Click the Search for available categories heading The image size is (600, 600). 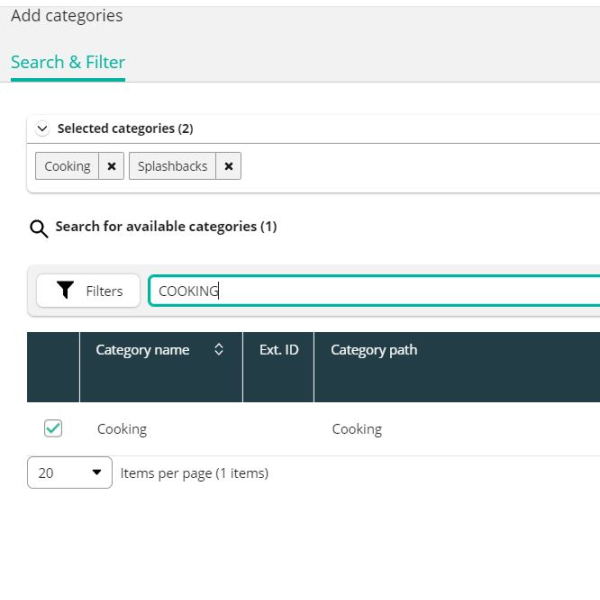pos(166,227)
